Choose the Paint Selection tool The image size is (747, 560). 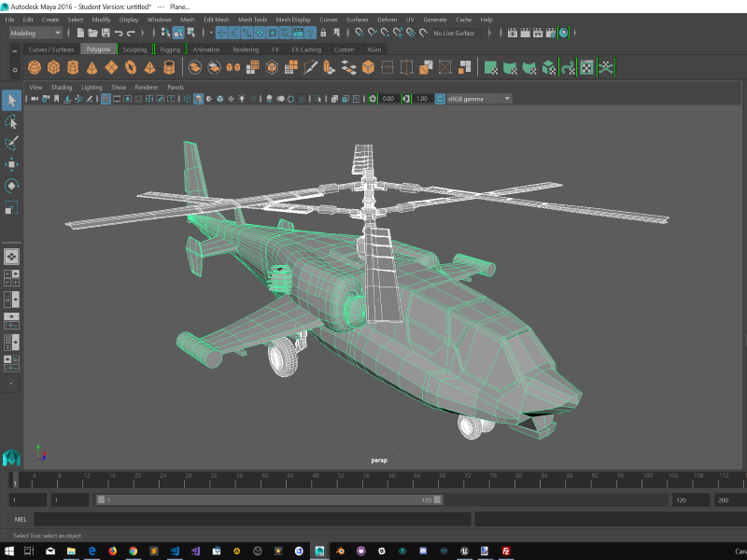[x=11, y=144]
